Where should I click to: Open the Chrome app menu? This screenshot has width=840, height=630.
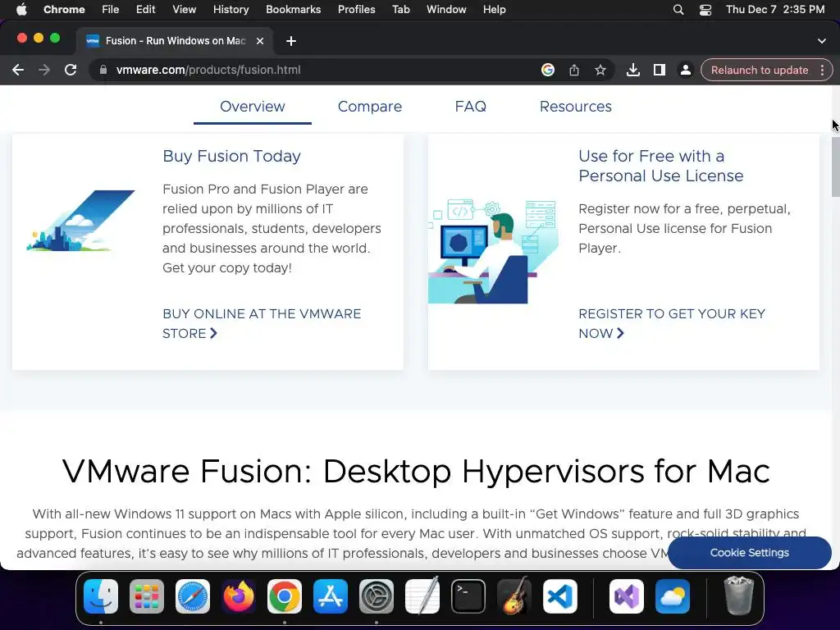[x=64, y=10]
